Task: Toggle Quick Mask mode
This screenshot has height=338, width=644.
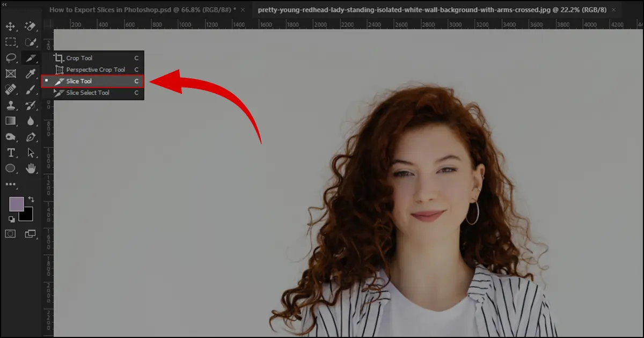Action: tap(11, 233)
